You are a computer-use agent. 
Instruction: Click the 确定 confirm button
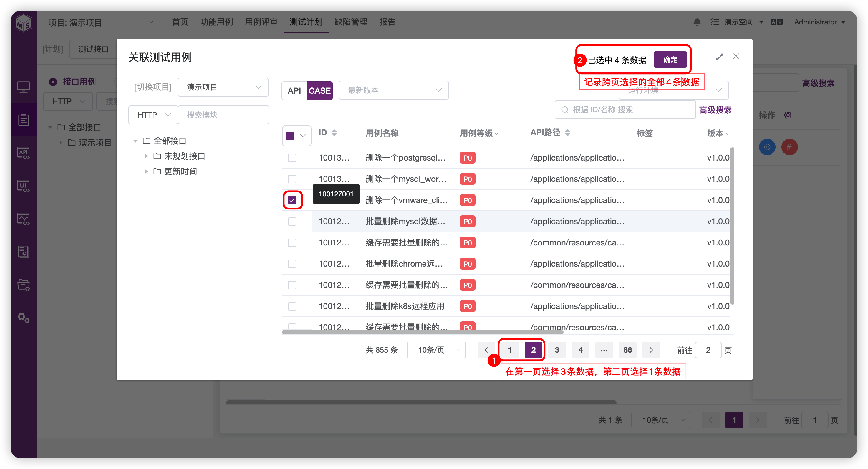coord(670,60)
